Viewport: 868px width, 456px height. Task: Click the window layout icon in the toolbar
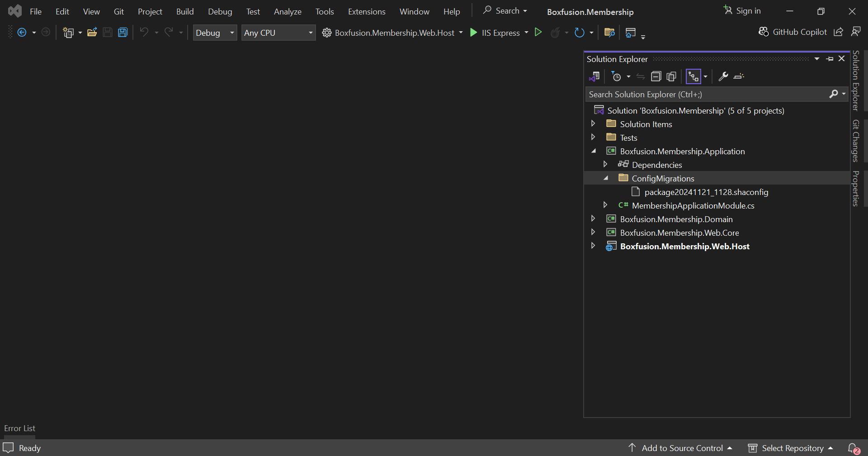[631, 33]
